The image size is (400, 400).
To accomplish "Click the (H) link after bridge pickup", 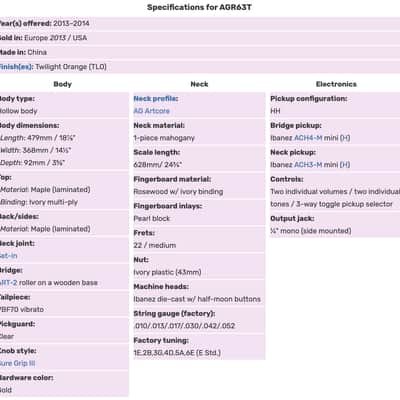I will (x=345, y=138).
